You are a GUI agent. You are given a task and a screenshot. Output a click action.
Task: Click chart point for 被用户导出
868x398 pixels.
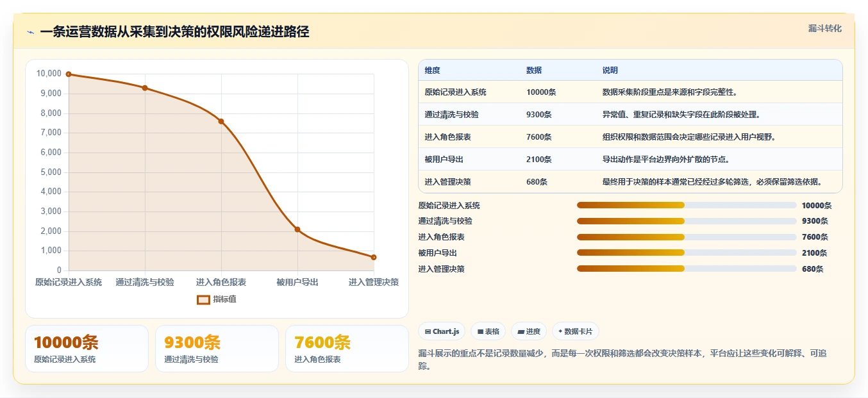[x=297, y=229]
